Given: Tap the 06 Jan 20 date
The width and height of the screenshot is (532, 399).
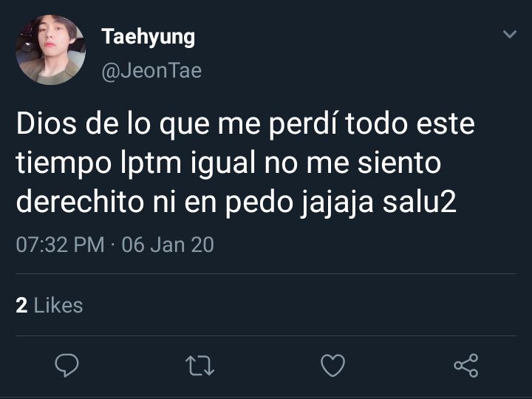Looking at the screenshot, I should tap(168, 245).
